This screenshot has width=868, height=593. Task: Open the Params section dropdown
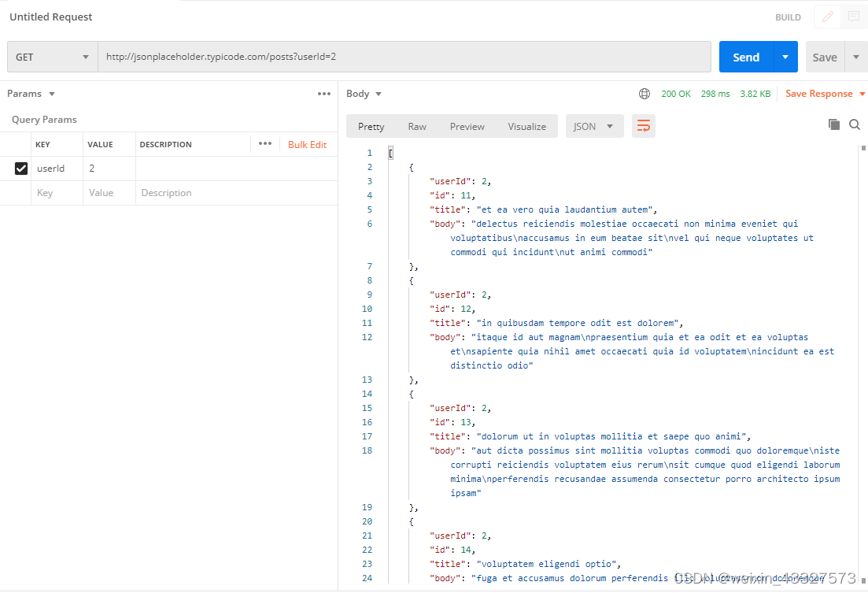tap(31, 94)
